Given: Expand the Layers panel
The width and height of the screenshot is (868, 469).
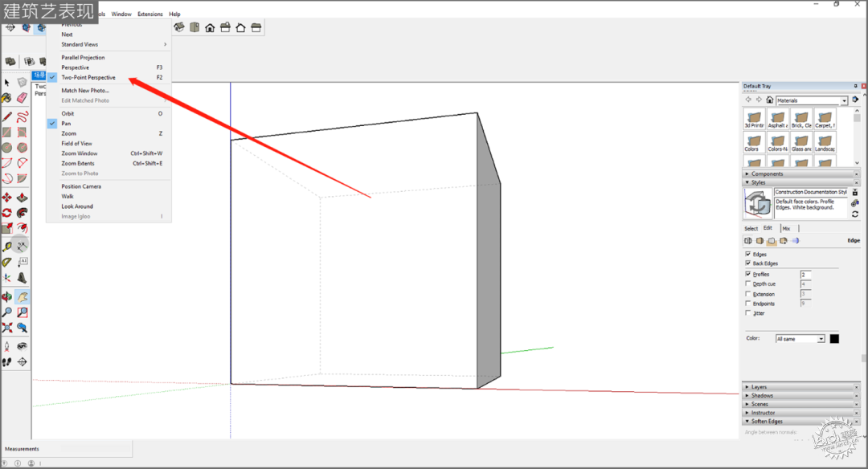Looking at the screenshot, I should 800,387.
